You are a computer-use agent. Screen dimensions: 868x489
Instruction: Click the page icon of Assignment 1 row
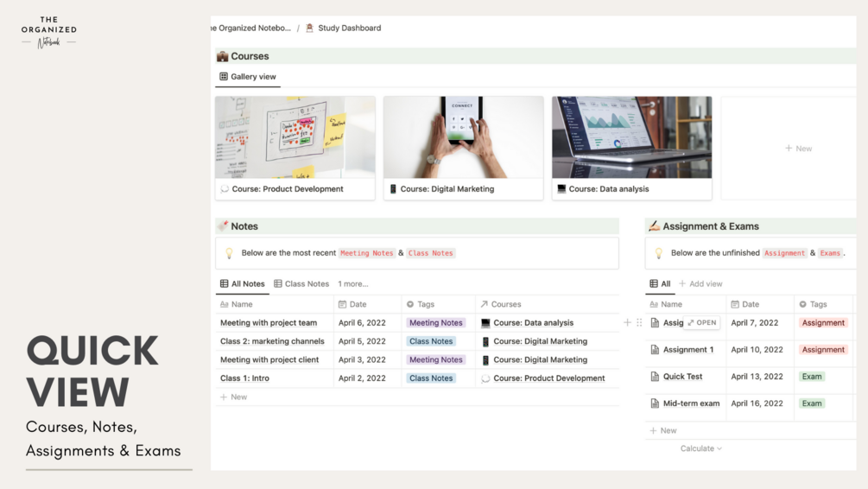pos(655,349)
